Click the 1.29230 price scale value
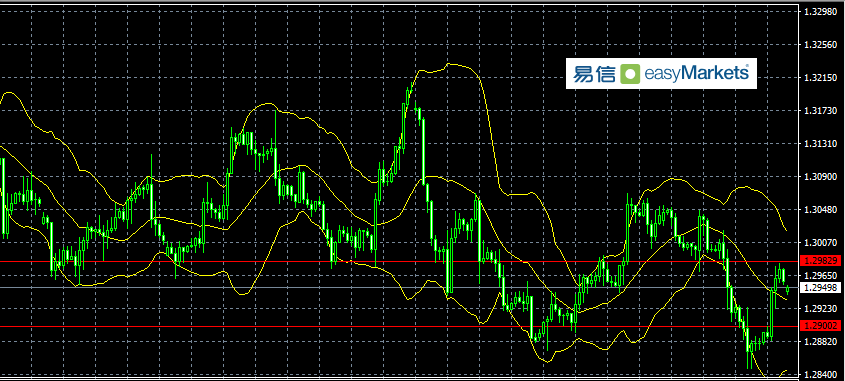The image size is (845, 381). pyautogui.click(x=820, y=309)
